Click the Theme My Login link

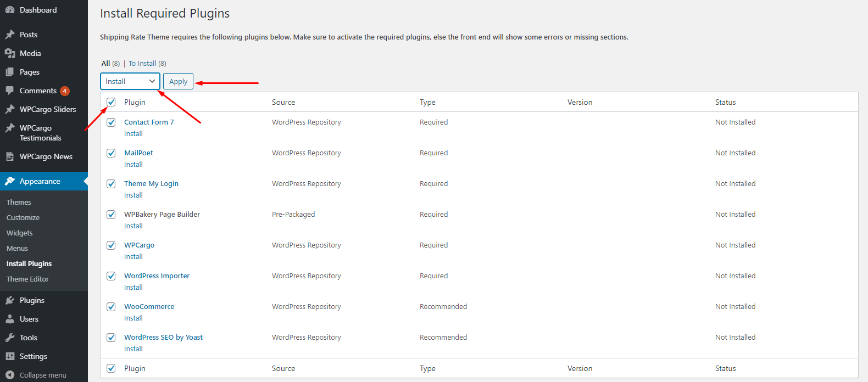pyautogui.click(x=151, y=183)
